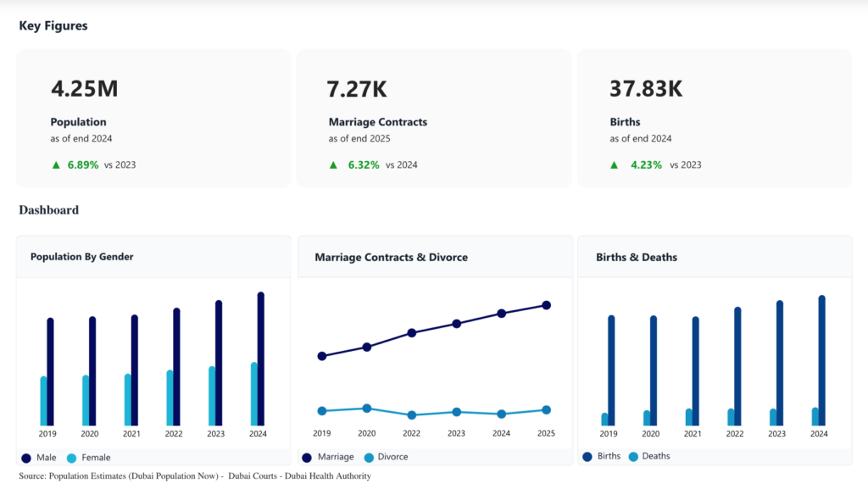
Task: Click the Births legend color dot
Action: (587, 457)
